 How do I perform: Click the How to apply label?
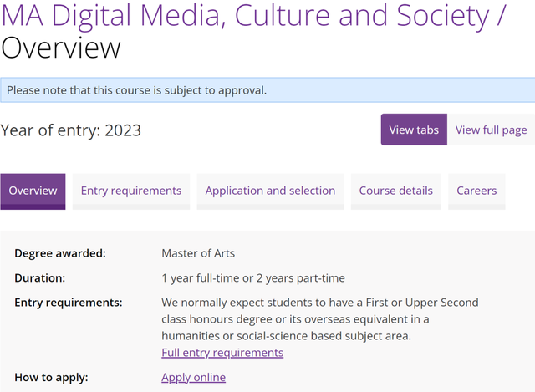[51, 377]
